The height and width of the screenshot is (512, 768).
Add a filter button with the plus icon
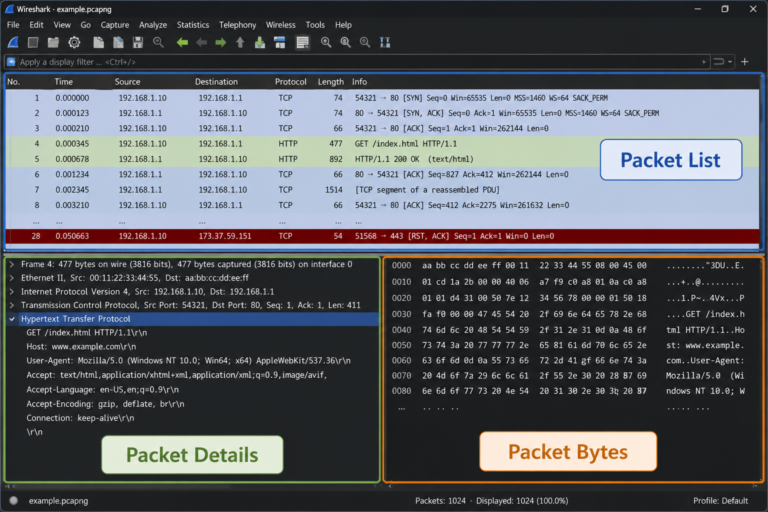coord(744,62)
